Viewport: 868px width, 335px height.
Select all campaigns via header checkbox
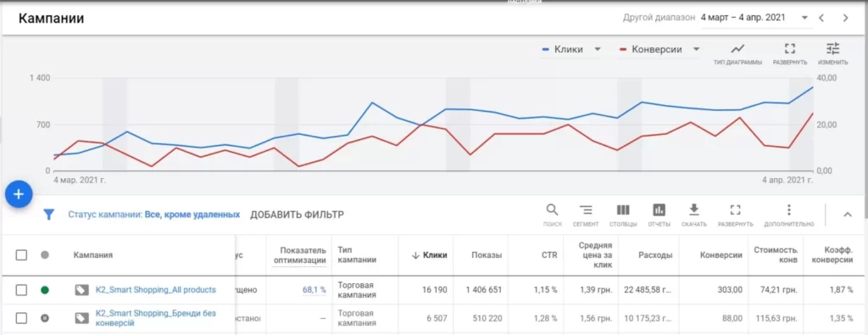pos(21,254)
